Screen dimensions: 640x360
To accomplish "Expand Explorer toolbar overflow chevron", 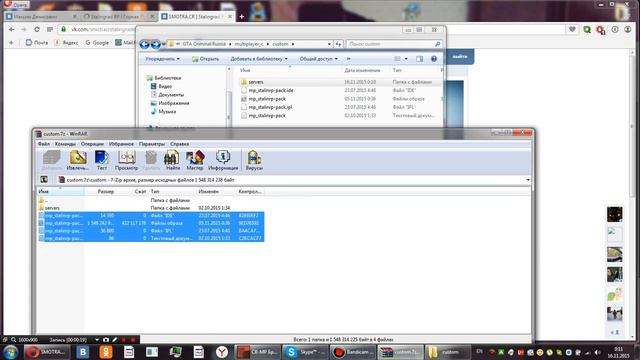I will coord(349,59).
